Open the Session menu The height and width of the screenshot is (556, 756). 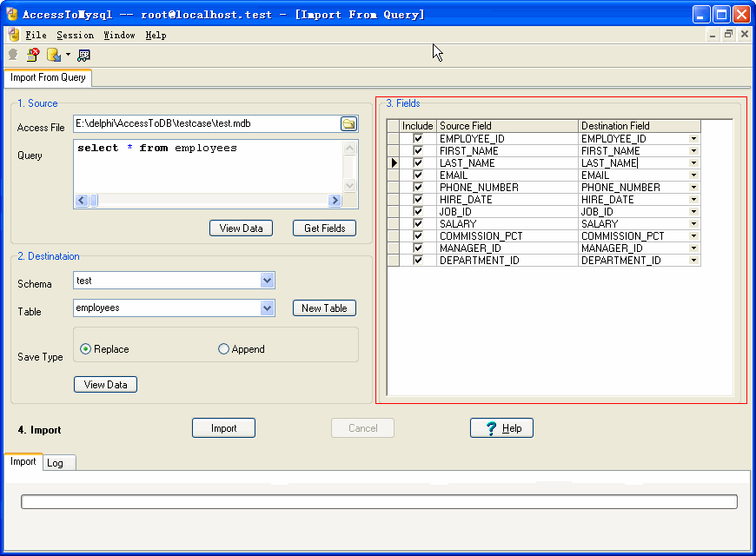(x=76, y=36)
